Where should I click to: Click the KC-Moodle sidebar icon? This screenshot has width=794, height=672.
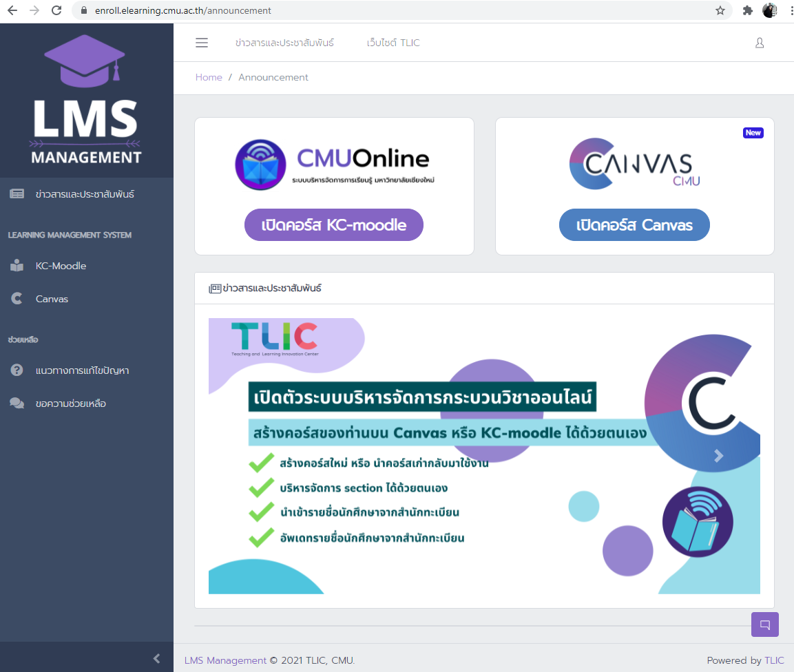[x=17, y=265]
